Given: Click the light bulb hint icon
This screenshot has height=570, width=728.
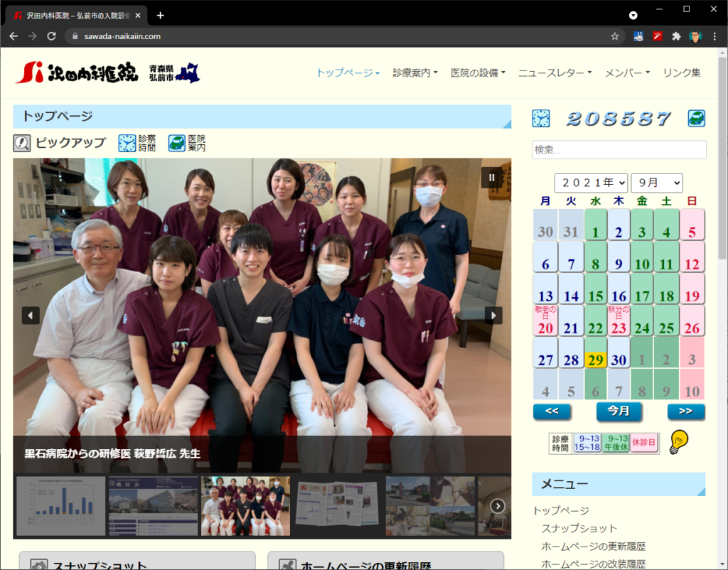Looking at the screenshot, I should [x=678, y=442].
